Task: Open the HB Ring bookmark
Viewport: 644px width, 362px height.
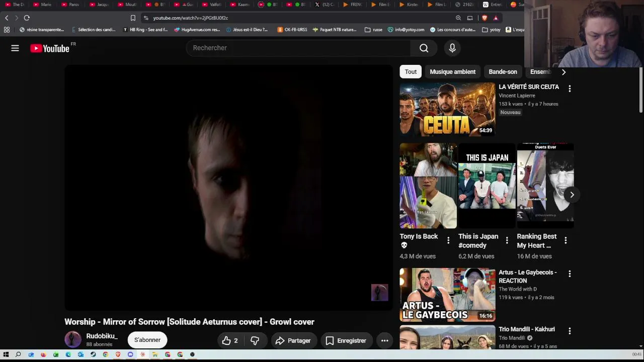Action: (145, 30)
